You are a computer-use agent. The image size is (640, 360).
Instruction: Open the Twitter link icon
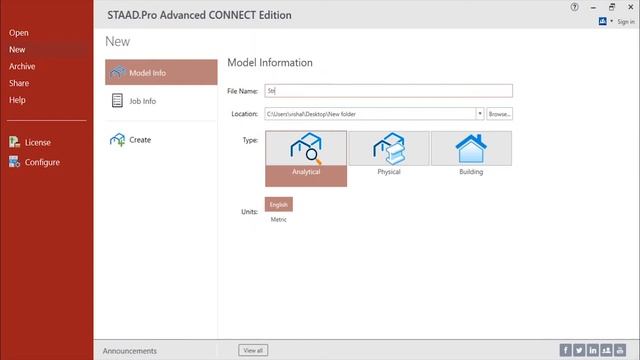[579, 350]
